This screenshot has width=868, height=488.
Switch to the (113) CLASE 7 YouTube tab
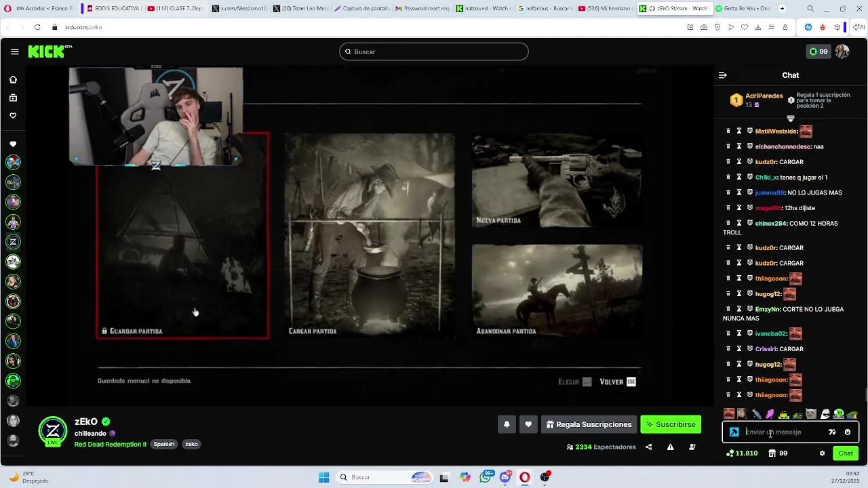tap(175, 9)
